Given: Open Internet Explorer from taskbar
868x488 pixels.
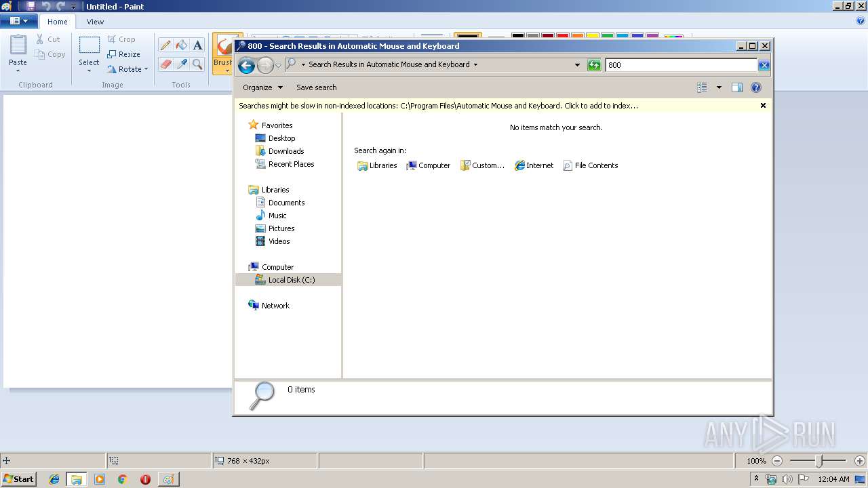Looking at the screenshot, I should pos(54,479).
